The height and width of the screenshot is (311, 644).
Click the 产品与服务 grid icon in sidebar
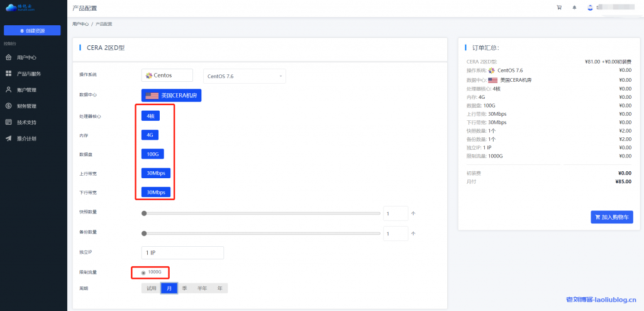8,74
